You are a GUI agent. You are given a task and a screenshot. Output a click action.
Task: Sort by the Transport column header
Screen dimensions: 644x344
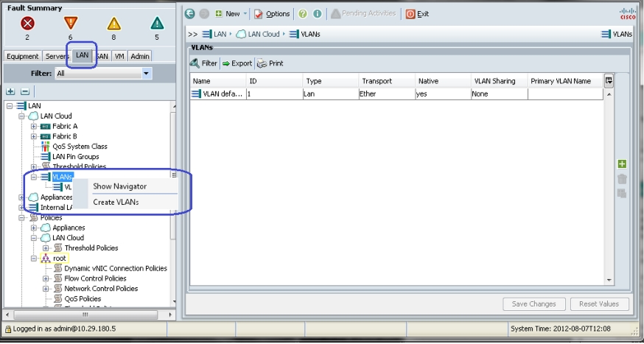pyautogui.click(x=387, y=81)
